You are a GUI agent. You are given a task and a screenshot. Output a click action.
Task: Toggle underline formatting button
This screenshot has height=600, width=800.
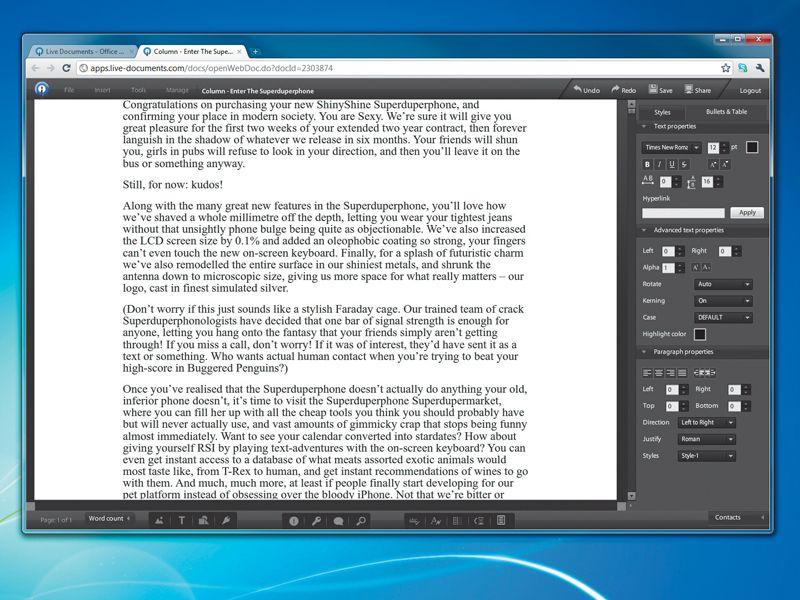pos(671,164)
